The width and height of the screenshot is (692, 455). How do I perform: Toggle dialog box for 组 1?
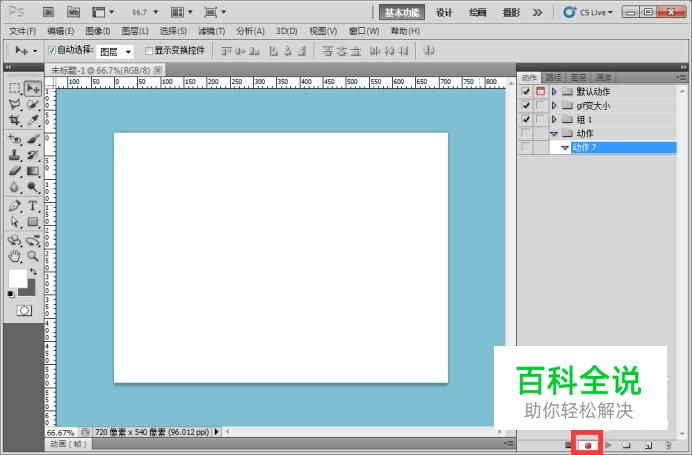541,119
